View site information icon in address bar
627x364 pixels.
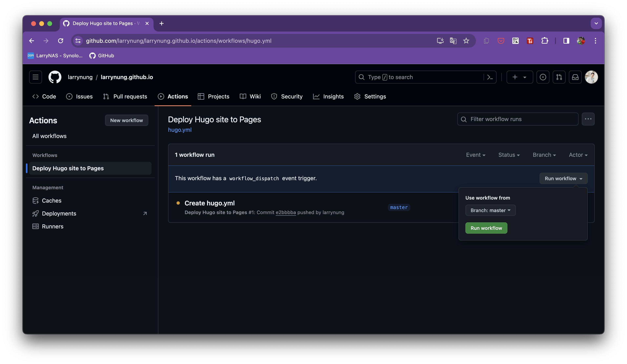(x=78, y=41)
